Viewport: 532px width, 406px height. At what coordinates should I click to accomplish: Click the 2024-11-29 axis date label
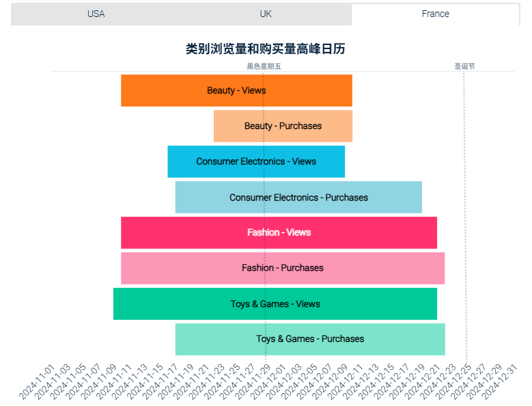pyautogui.click(x=253, y=381)
